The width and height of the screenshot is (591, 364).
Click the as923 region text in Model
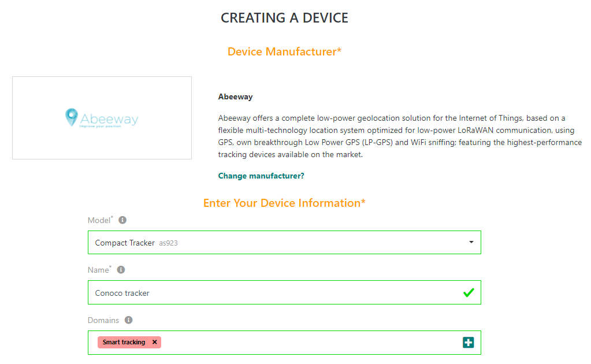[168, 243]
